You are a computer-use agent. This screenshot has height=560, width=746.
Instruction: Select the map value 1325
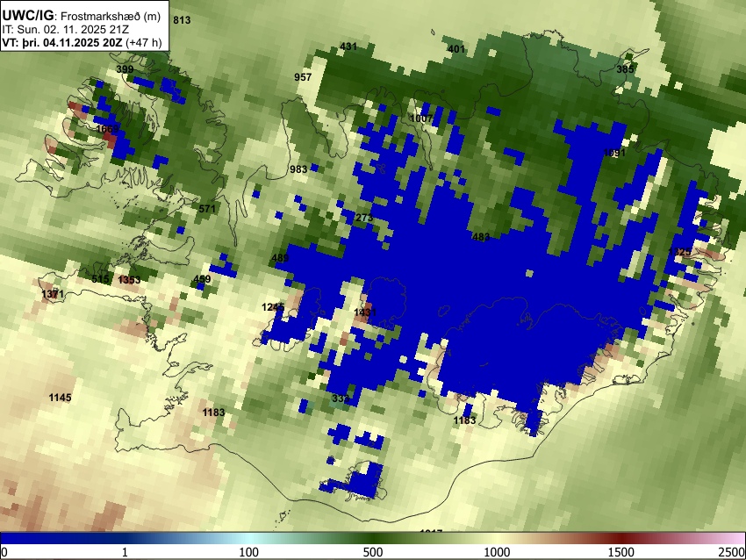click(679, 252)
